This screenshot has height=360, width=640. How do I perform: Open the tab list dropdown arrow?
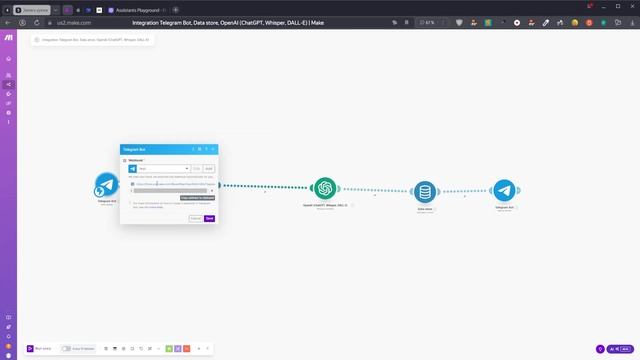click(56, 10)
